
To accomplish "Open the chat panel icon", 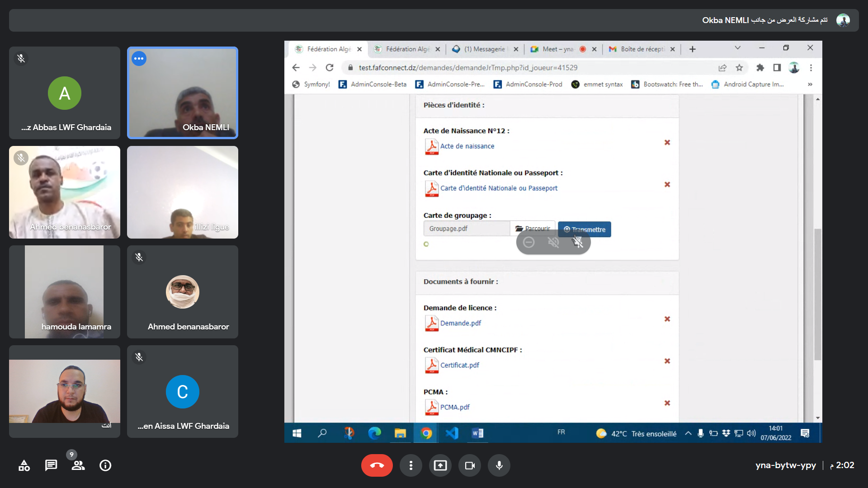I will click(51, 465).
